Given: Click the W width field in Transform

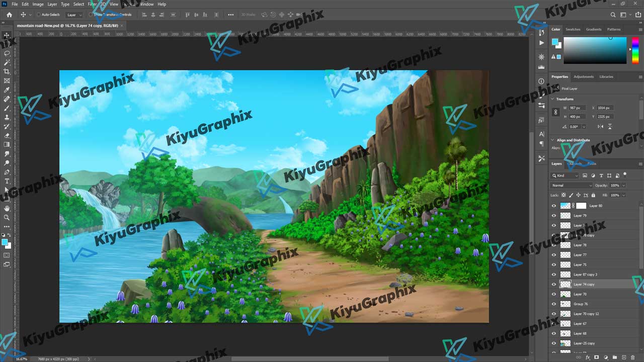Looking at the screenshot, I should click(x=576, y=108).
